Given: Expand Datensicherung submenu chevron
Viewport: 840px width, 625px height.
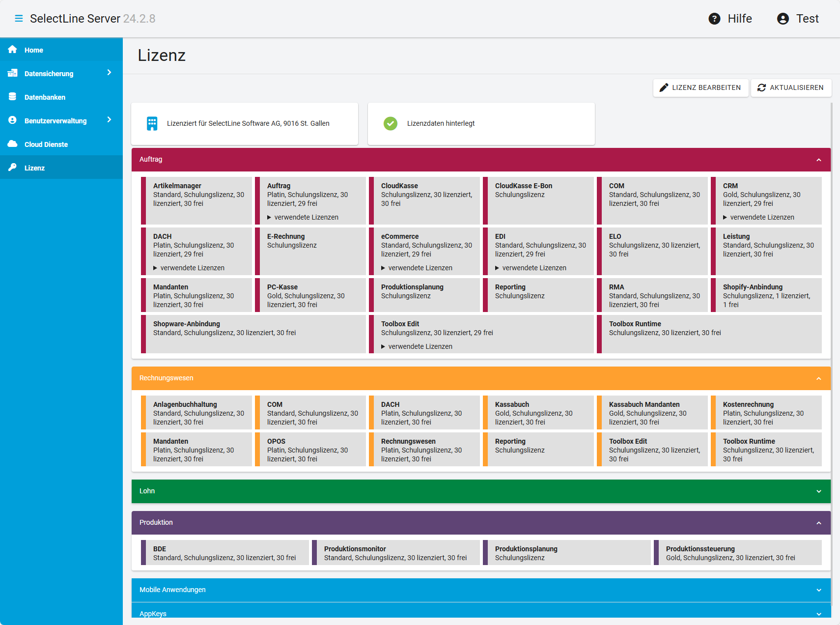Looking at the screenshot, I should [109, 73].
